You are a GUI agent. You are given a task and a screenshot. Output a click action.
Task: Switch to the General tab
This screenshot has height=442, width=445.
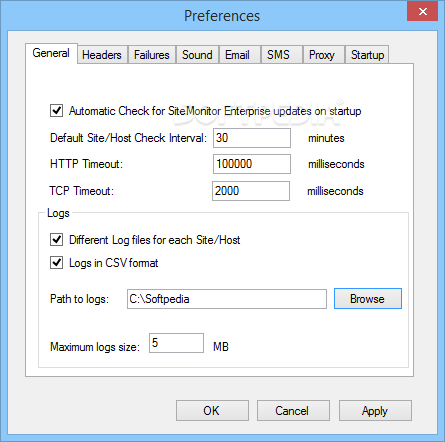click(x=51, y=53)
